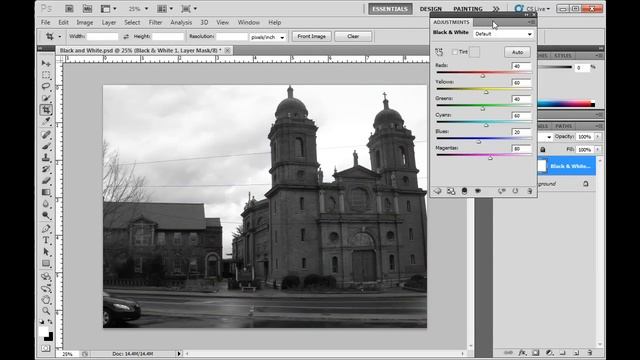The width and height of the screenshot is (640, 360).
Task: Select the Dodge tool
Action: pyautogui.click(x=46, y=215)
